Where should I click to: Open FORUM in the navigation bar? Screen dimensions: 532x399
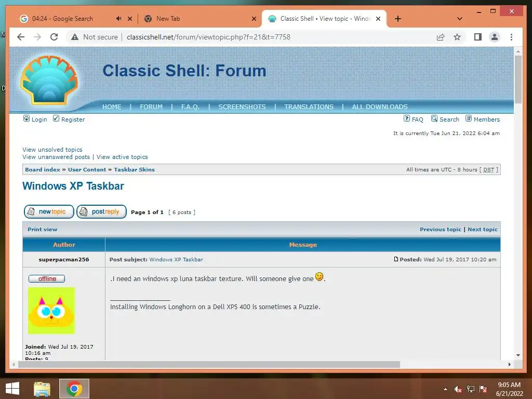pyautogui.click(x=151, y=107)
